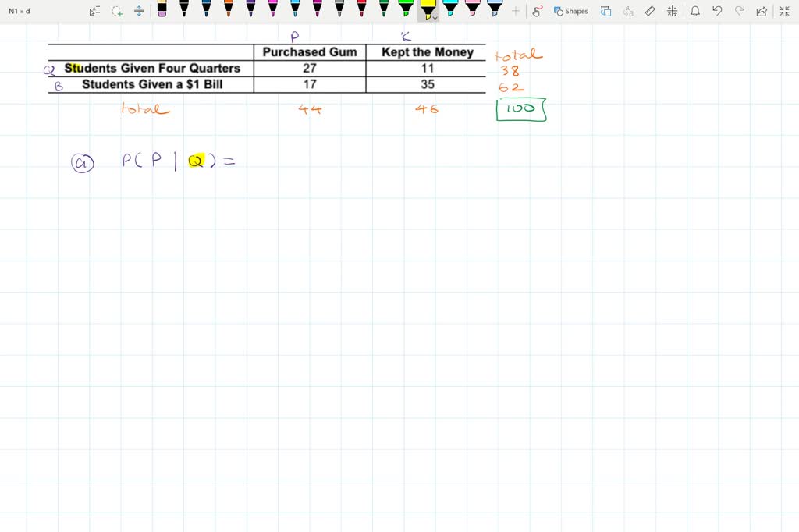The height and width of the screenshot is (532, 799).
Task: Open the Shapes menu
Action: [570, 11]
